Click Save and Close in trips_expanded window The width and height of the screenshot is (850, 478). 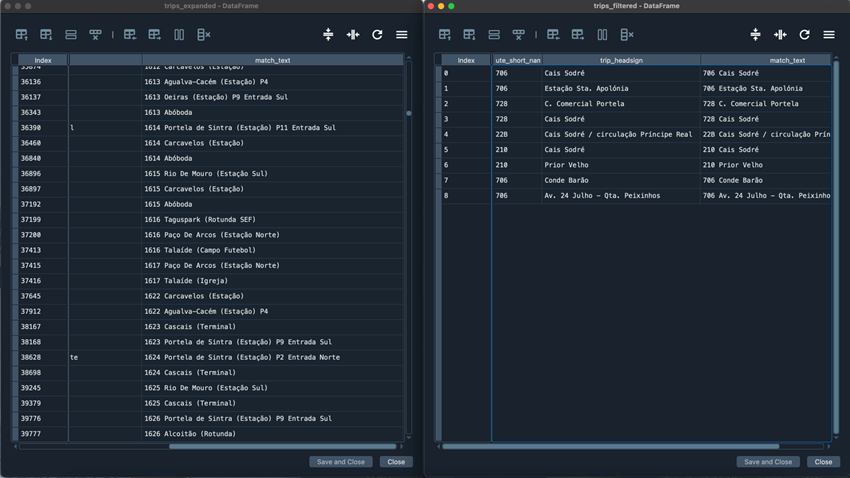click(x=340, y=462)
